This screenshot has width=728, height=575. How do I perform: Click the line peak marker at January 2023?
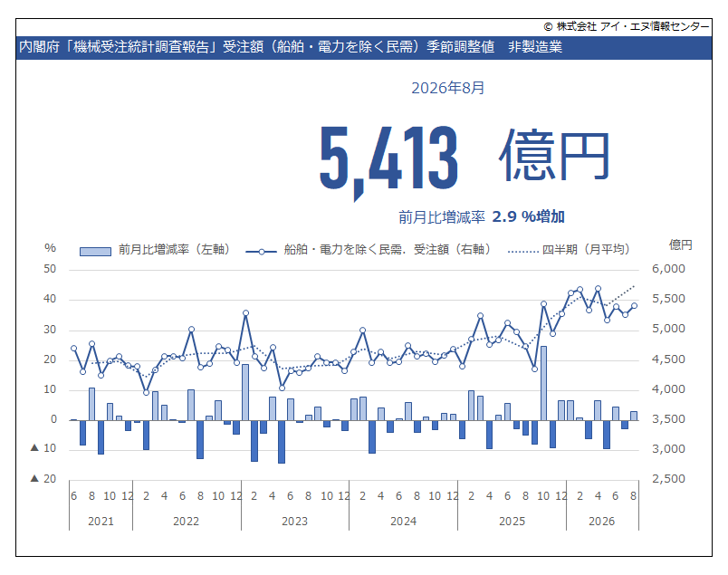(x=245, y=313)
